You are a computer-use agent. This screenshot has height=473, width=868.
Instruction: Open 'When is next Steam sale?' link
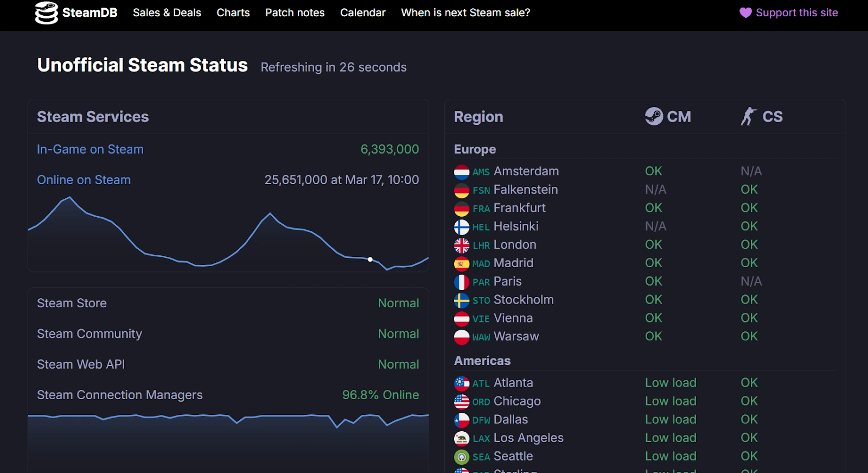pyautogui.click(x=465, y=12)
